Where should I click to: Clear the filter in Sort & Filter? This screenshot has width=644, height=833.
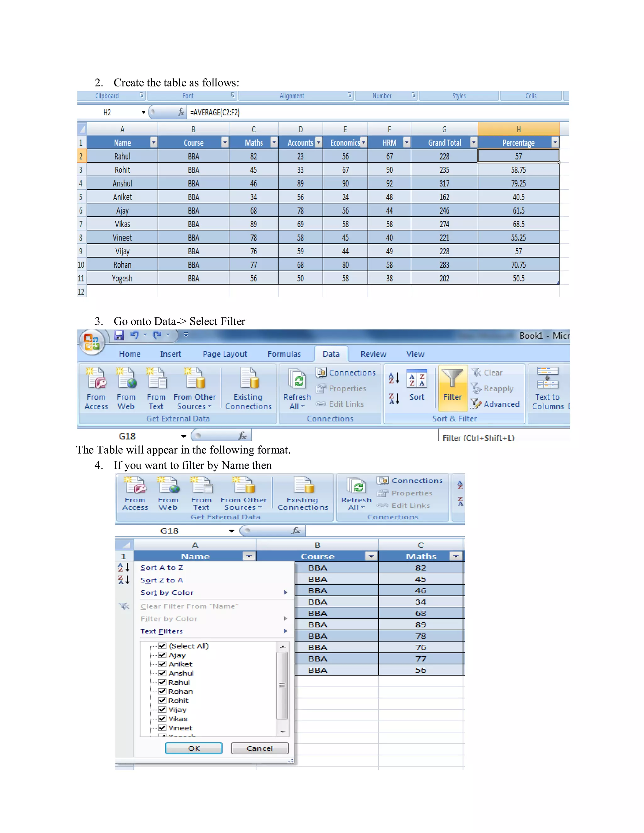[x=487, y=372]
